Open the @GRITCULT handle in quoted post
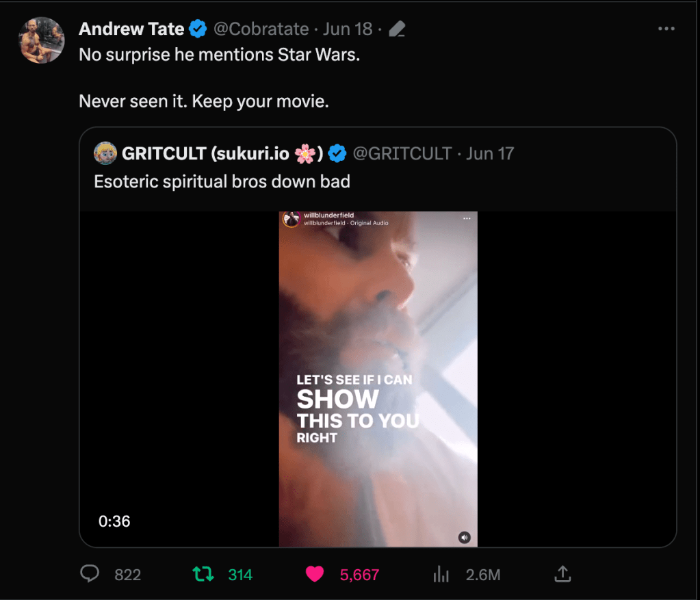 point(402,154)
